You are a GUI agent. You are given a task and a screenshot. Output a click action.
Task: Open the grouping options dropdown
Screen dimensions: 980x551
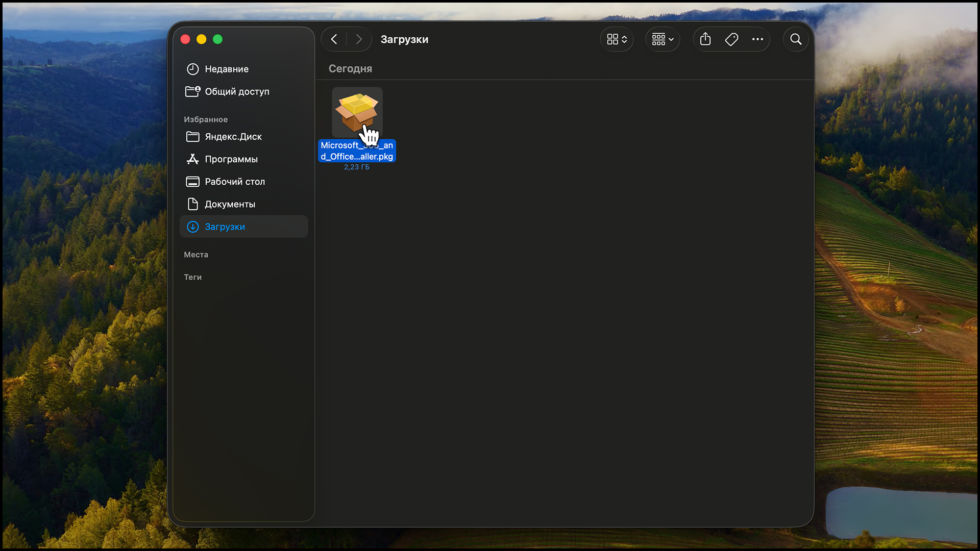pyautogui.click(x=663, y=39)
